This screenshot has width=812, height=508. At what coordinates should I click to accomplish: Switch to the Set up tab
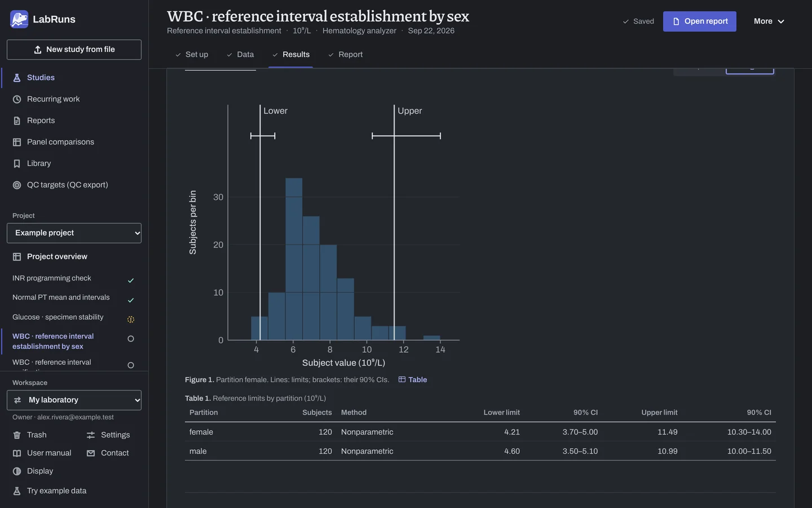coord(192,55)
